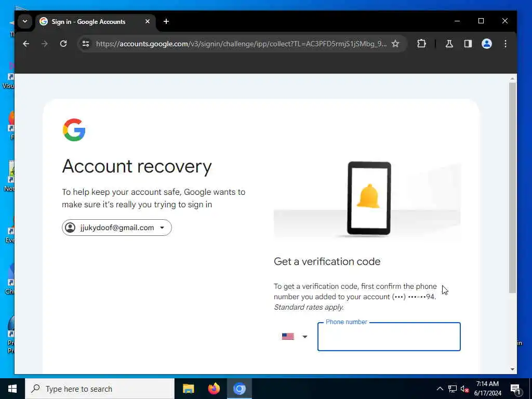Open the network status tray icon

(453, 389)
